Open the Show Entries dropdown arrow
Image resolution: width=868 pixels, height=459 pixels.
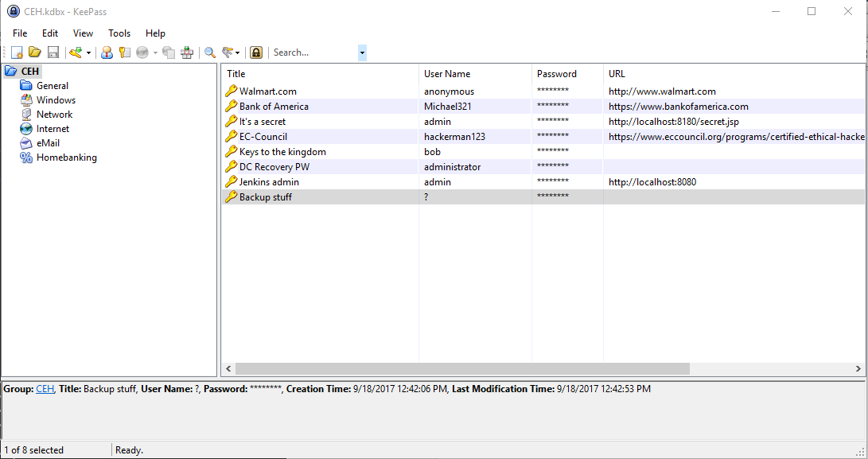237,53
